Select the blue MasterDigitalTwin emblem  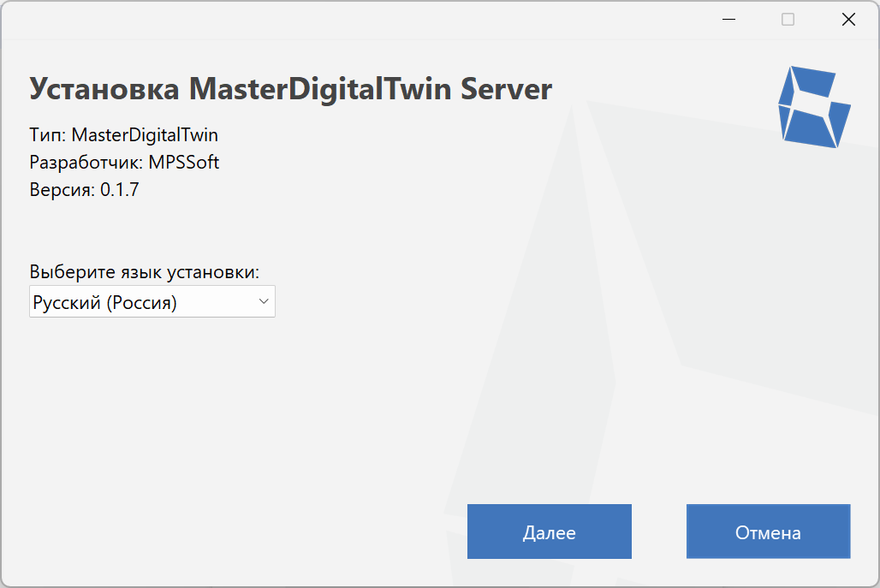click(813, 104)
